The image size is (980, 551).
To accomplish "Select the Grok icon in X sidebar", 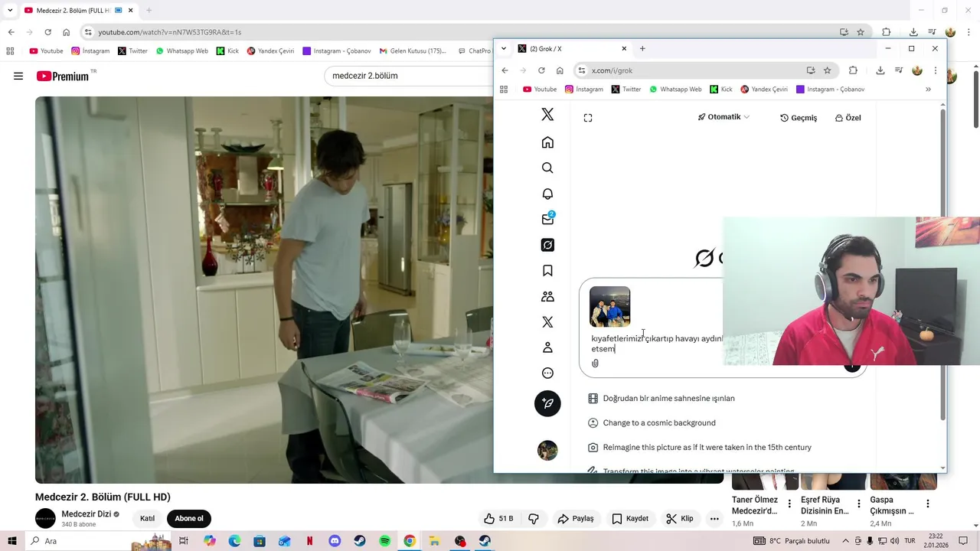I will point(547,245).
